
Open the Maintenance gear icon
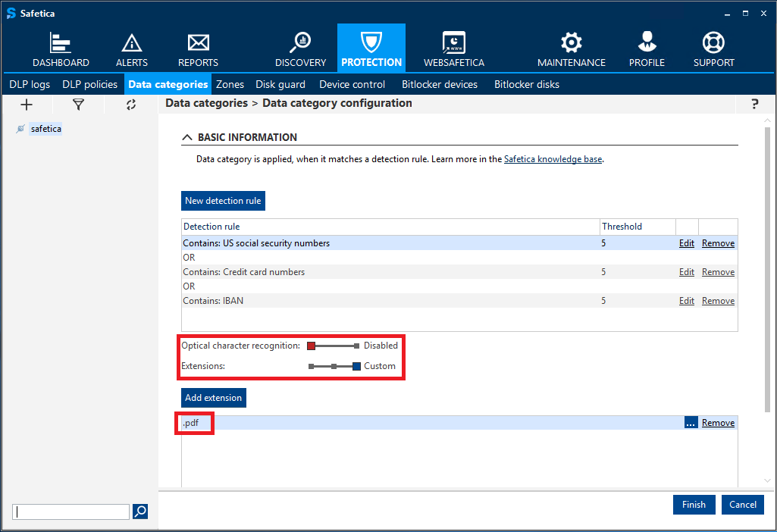(x=572, y=42)
